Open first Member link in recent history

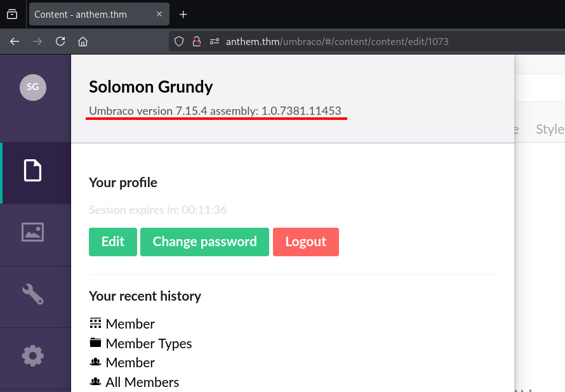[x=130, y=324]
